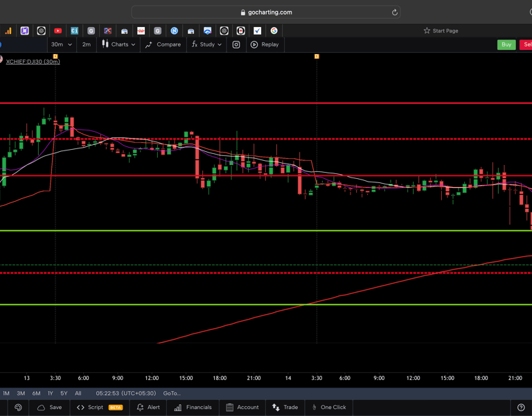This screenshot has height=416, width=532.
Task: Open the help question mark icon
Action: click(x=521, y=407)
